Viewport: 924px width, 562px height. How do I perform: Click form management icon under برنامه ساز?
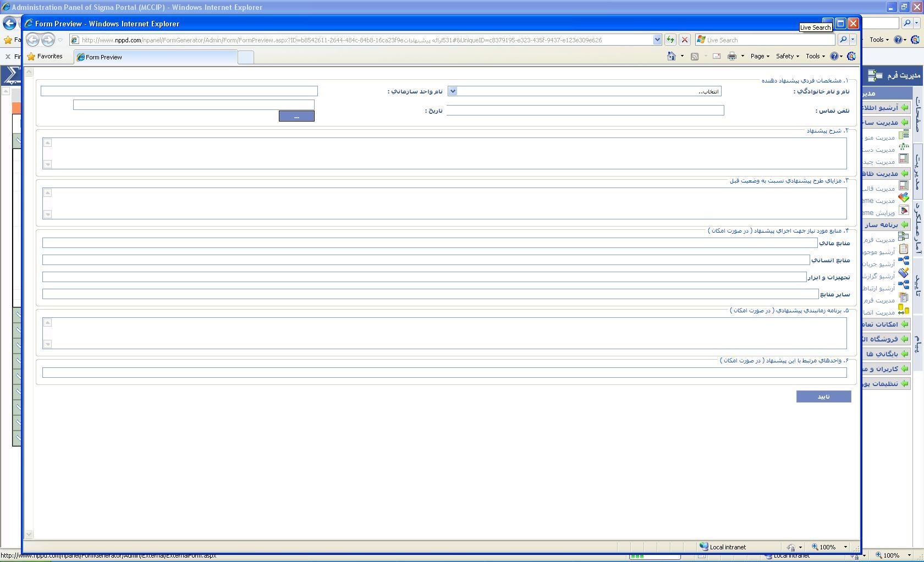pos(904,236)
